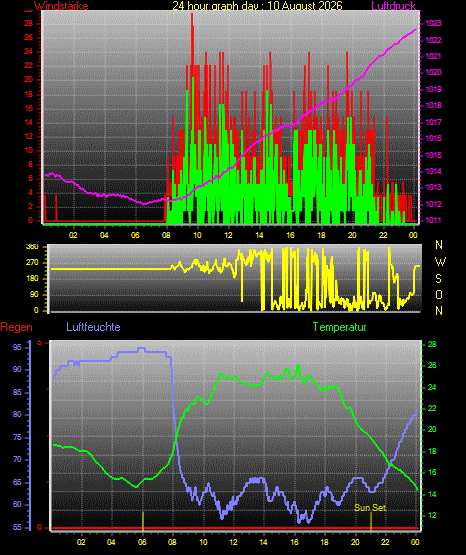466x555 pixels.
Task: Click the S wind direction label
Action: click(438, 279)
